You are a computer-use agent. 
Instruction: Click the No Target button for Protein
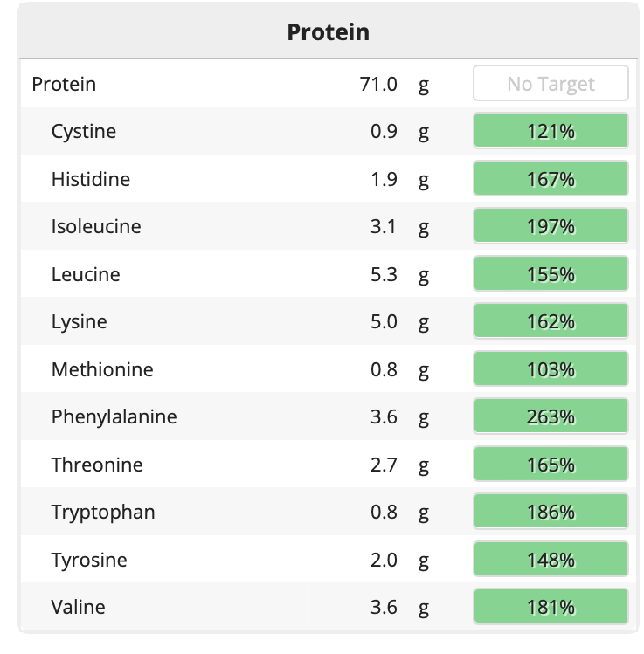click(551, 84)
